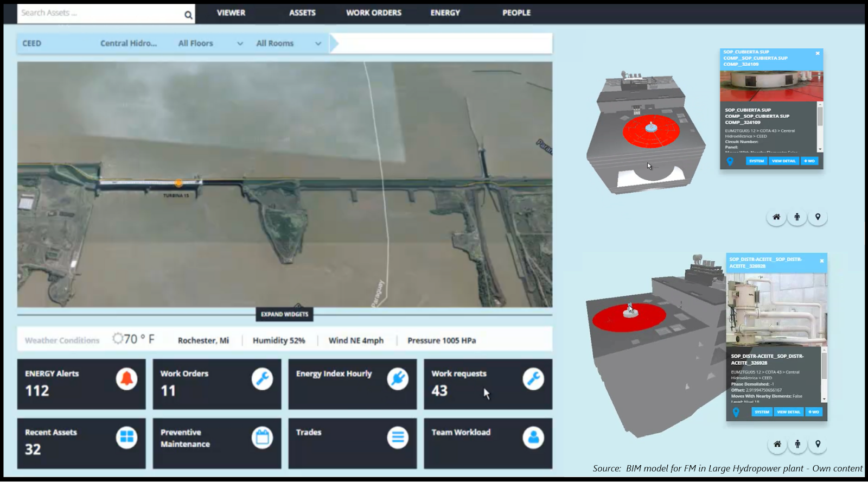The image size is (868, 482).
Task: Click the search magnifier icon
Action: click(188, 15)
